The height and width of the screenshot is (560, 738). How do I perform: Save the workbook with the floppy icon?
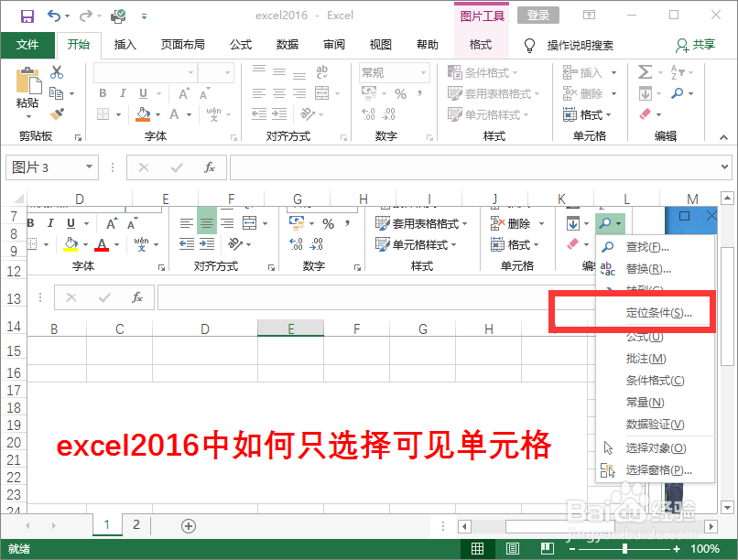click(x=27, y=16)
